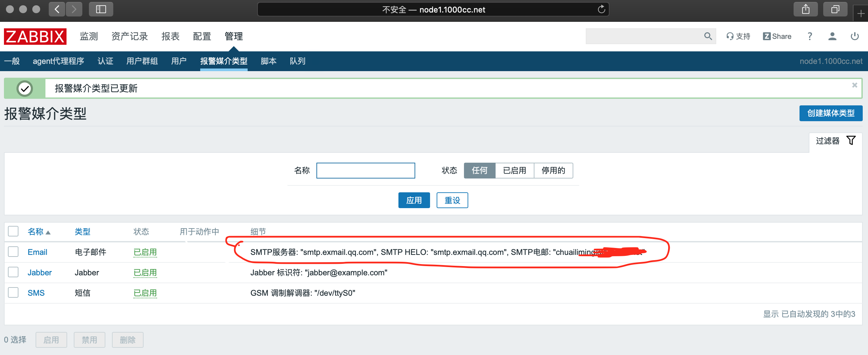Click the 创建媒体类型 button
Viewport: 868px width, 355px height.
(x=830, y=113)
